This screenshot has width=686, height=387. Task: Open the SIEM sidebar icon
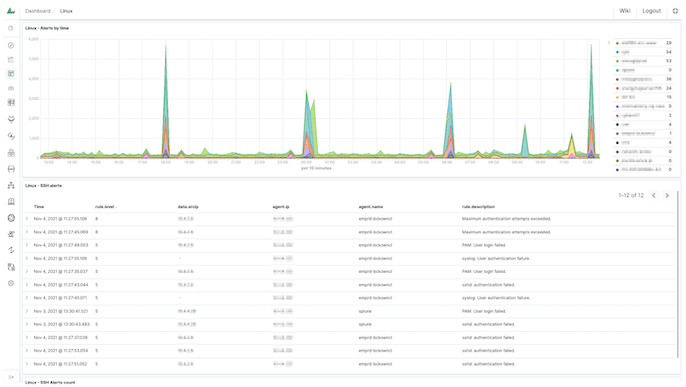[11, 202]
